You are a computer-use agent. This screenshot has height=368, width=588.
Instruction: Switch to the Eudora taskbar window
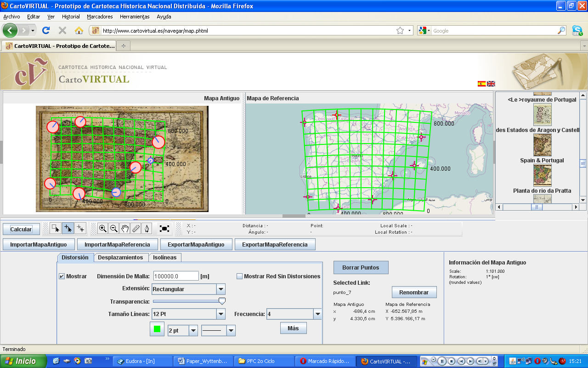[x=143, y=361]
